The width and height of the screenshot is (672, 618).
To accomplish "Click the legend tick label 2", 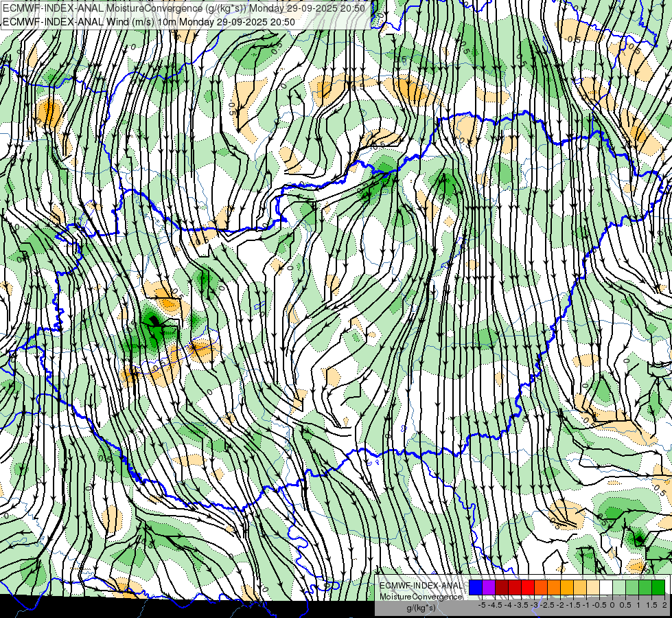I will (x=664, y=605).
